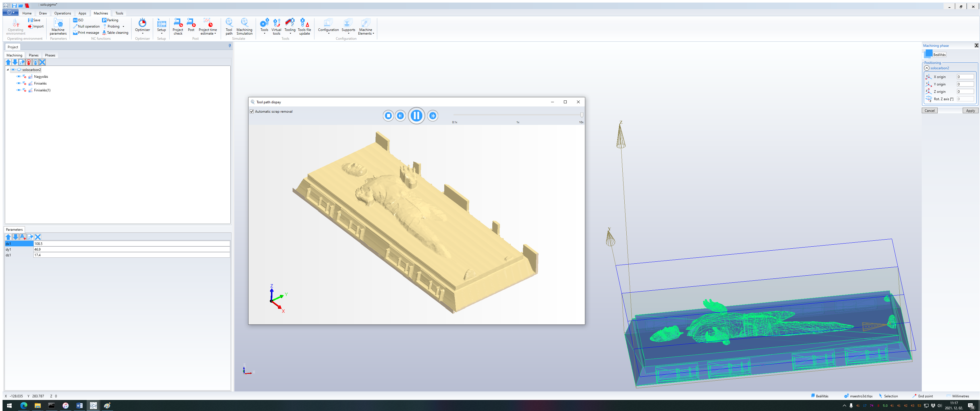Open the Supports dropdown

click(x=348, y=33)
